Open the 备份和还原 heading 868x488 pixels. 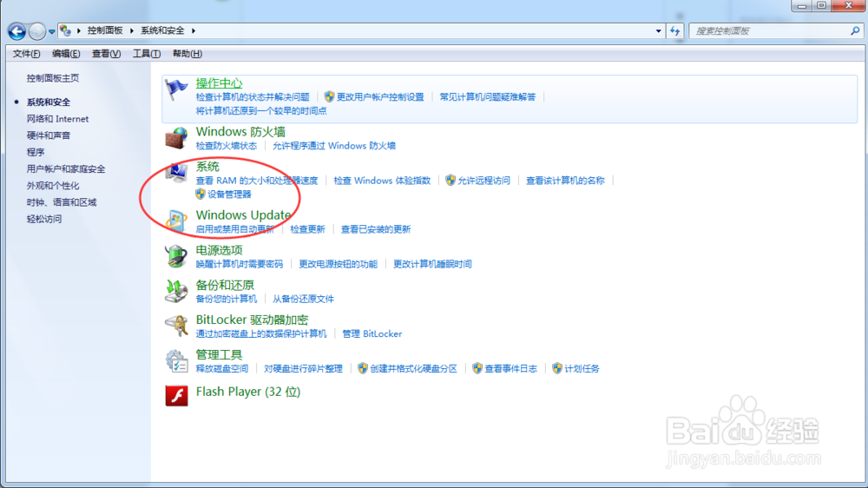tap(225, 286)
